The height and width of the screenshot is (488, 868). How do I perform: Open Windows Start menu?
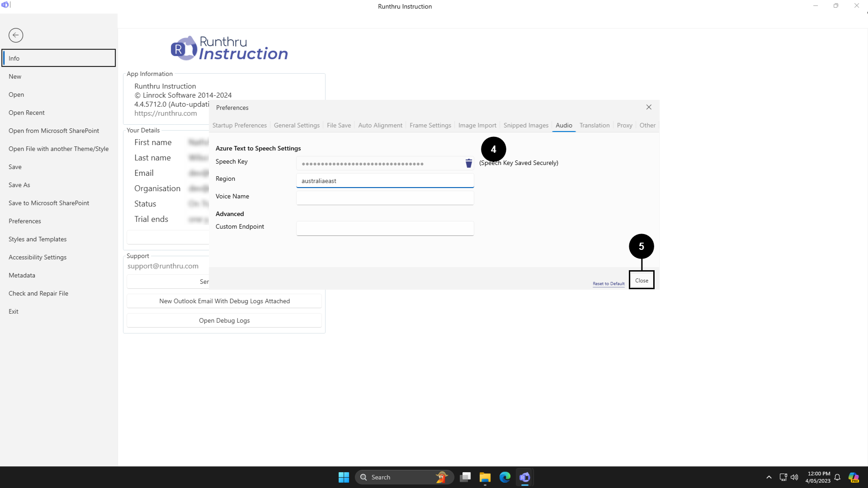point(344,477)
